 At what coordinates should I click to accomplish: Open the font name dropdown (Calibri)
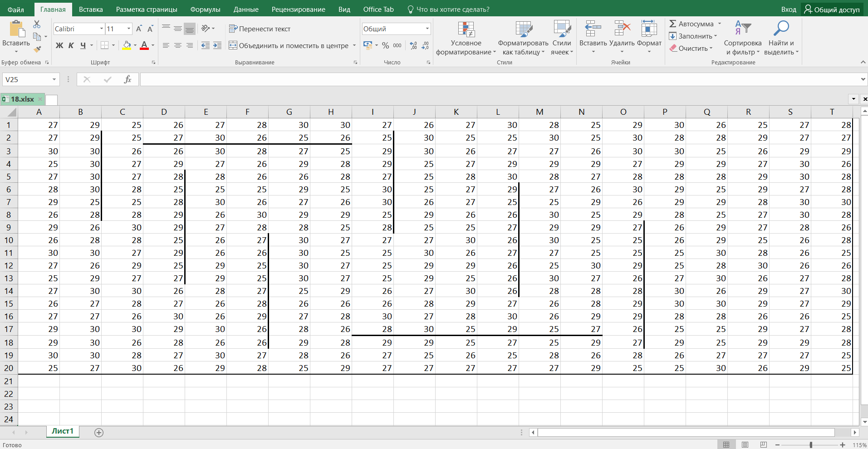[102, 29]
